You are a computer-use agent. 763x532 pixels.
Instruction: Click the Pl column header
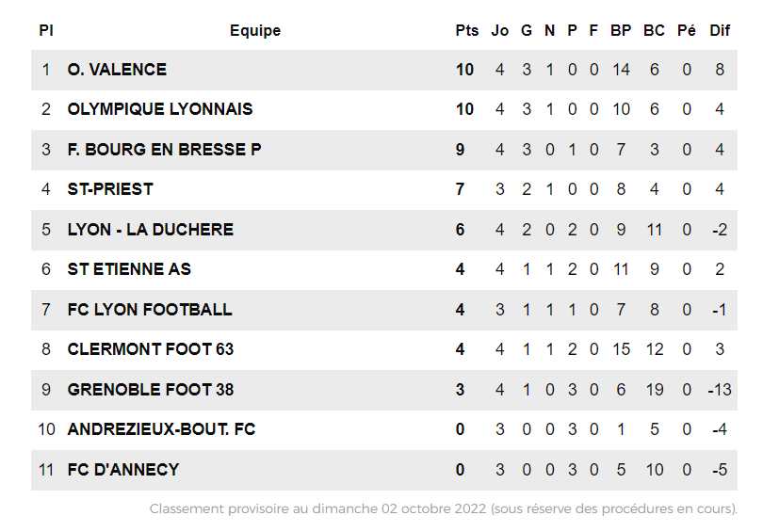46,31
